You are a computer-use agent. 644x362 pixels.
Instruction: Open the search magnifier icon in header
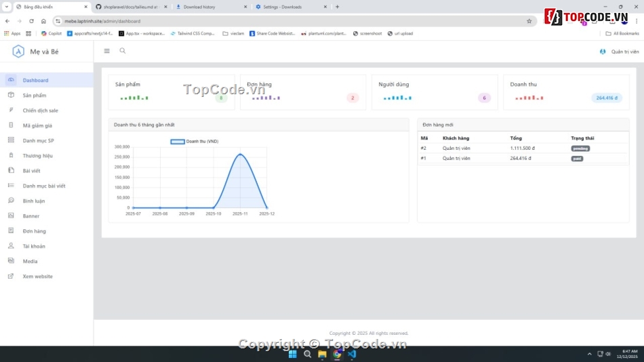[123, 51]
